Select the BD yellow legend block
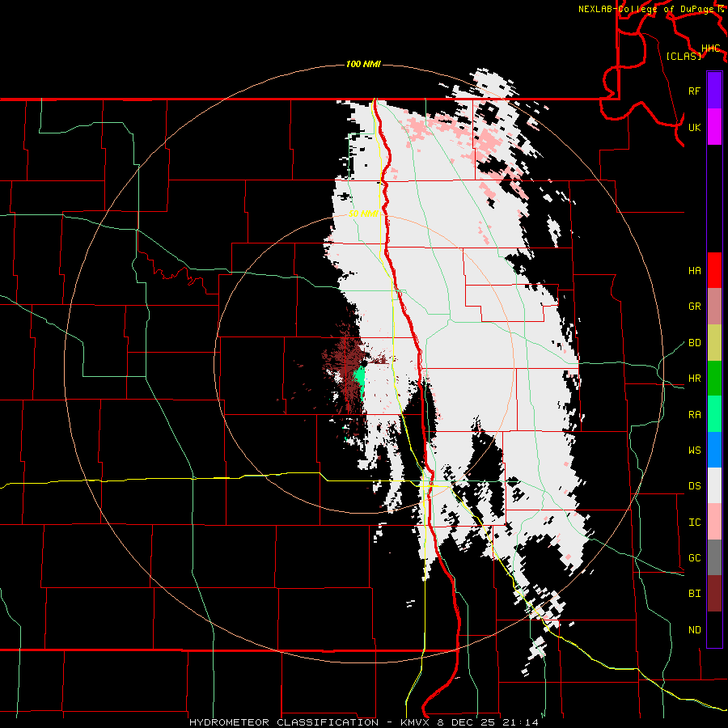The image size is (728, 728). (x=714, y=342)
